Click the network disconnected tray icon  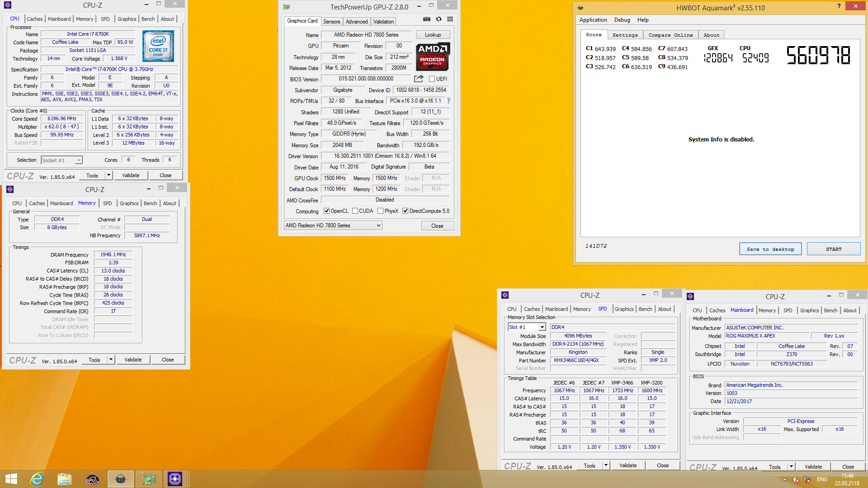tap(807, 479)
